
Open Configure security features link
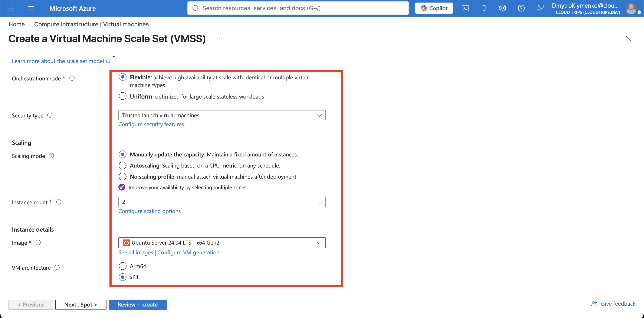pyautogui.click(x=151, y=124)
